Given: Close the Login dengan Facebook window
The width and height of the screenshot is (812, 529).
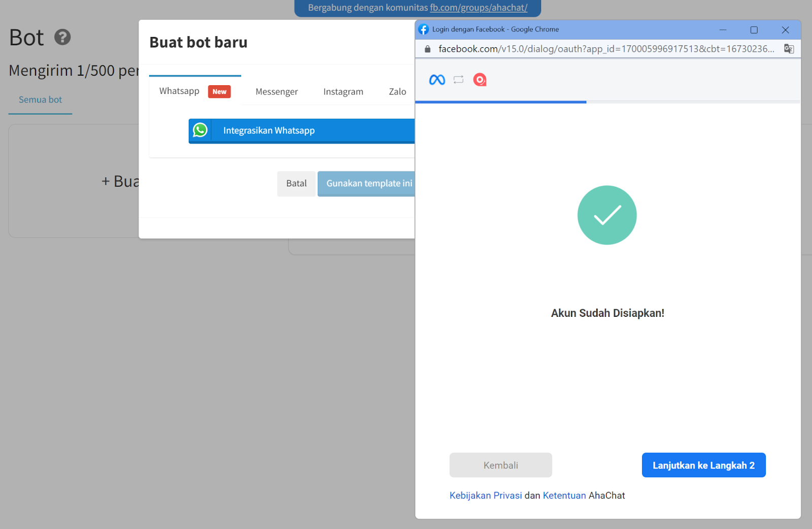Looking at the screenshot, I should pos(785,30).
